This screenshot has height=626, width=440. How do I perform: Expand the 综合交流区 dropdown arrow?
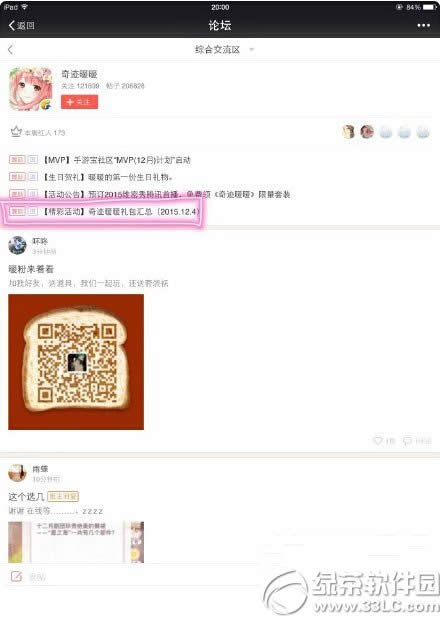click(252, 50)
